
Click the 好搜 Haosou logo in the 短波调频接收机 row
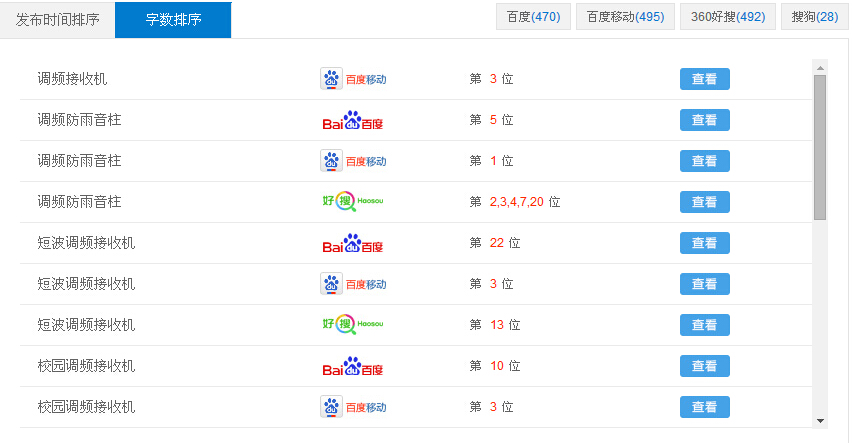[353, 325]
